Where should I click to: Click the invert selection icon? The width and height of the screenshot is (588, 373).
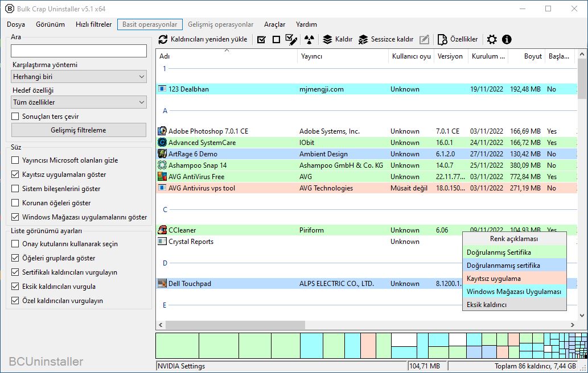coord(291,39)
